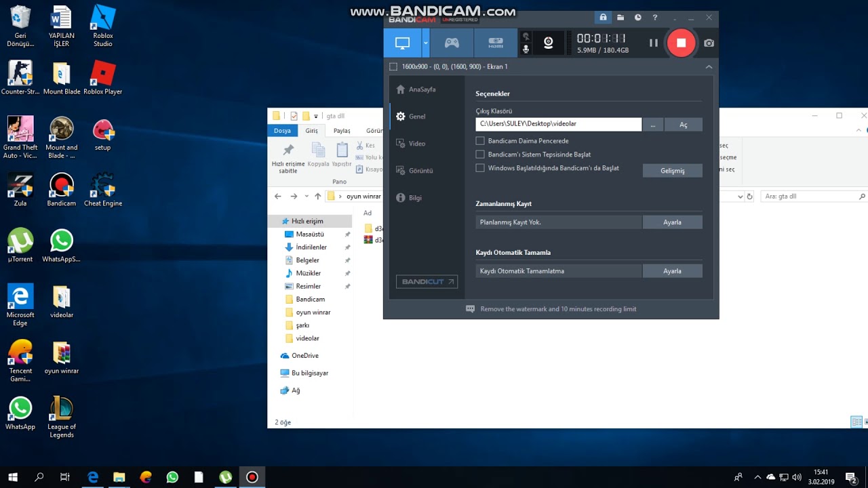Click the Aç button
The image size is (868, 488).
[684, 125]
